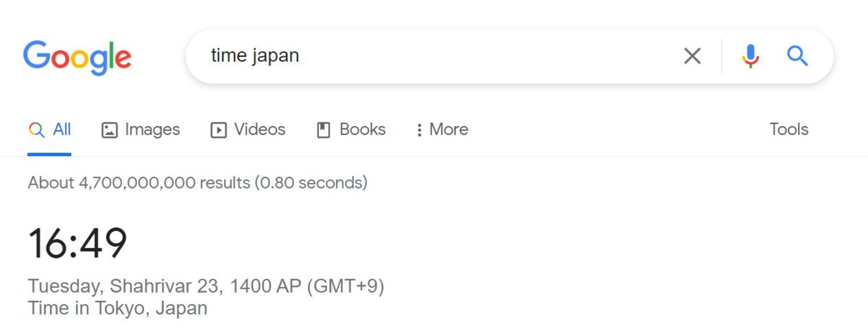
Task: Click the three-dot icon beside More
Action: 420,130
